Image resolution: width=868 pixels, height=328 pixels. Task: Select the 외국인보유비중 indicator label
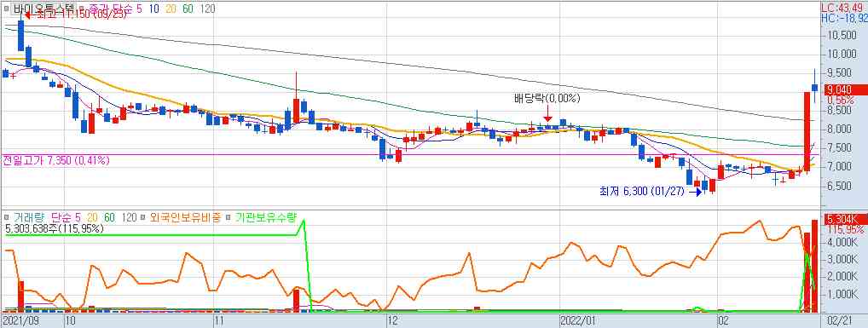coord(186,217)
